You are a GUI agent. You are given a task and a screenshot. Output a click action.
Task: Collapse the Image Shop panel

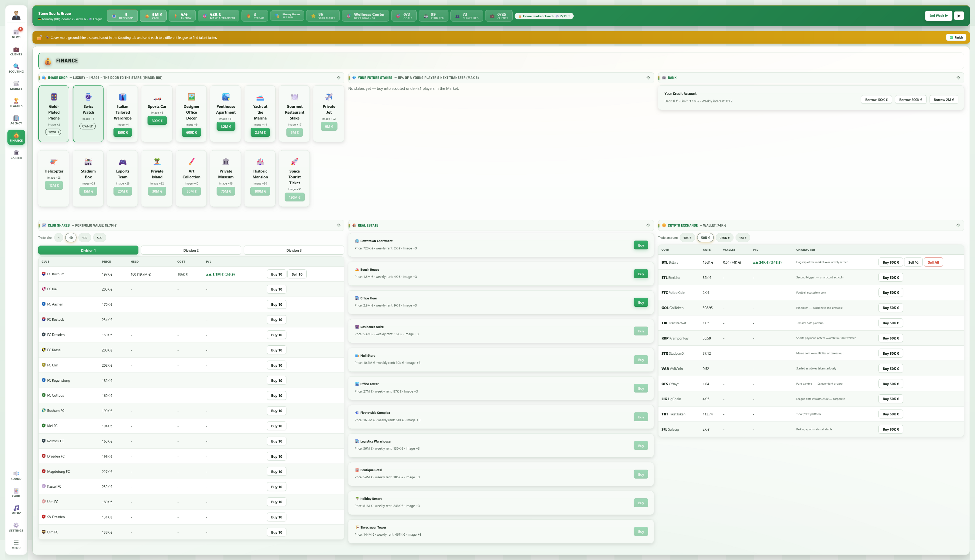pos(339,77)
